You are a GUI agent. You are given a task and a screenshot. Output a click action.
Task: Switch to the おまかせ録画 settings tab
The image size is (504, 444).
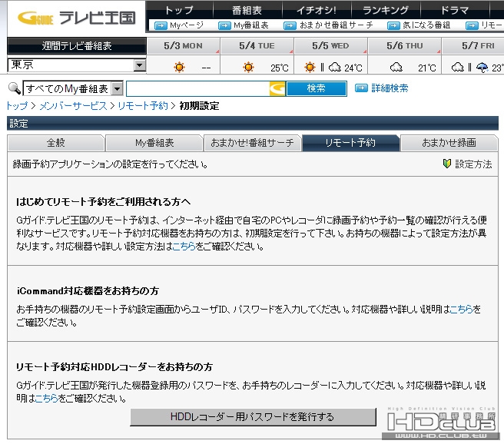click(449, 143)
